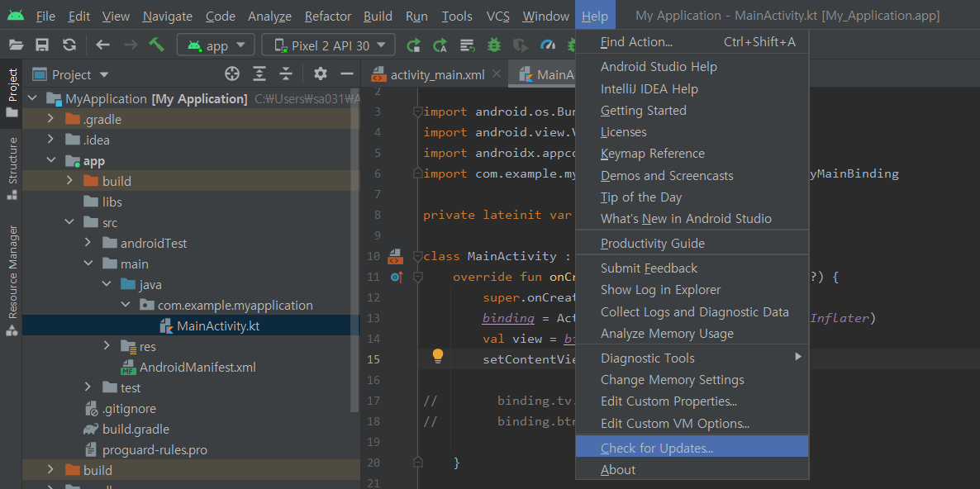Choose Check for Updates

tap(692, 448)
